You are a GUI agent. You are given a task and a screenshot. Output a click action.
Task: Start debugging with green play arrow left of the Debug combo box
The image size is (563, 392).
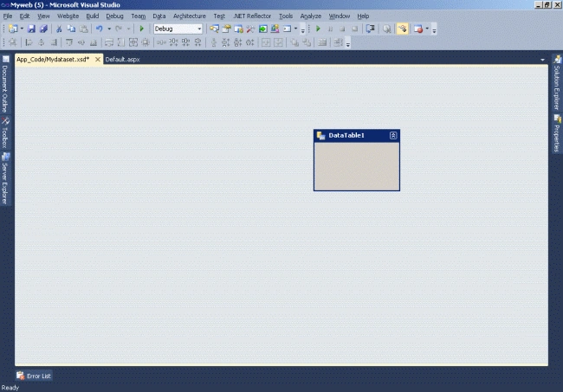pyautogui.click(x=141, y=29)
